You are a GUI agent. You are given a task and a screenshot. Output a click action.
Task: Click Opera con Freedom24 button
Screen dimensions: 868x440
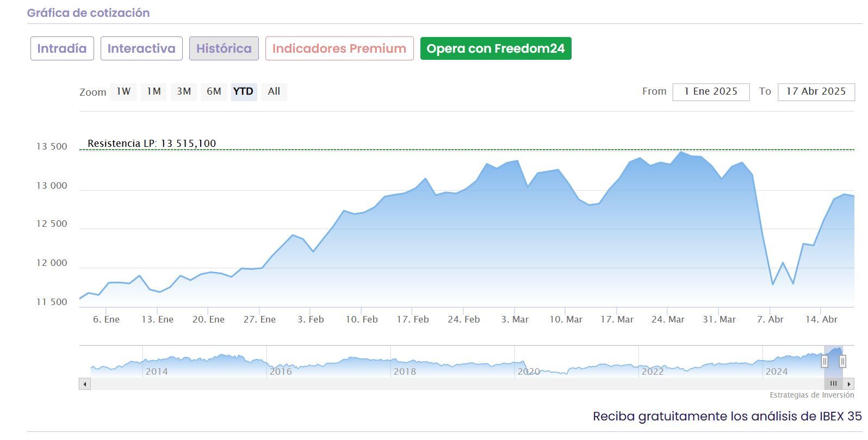495,48
